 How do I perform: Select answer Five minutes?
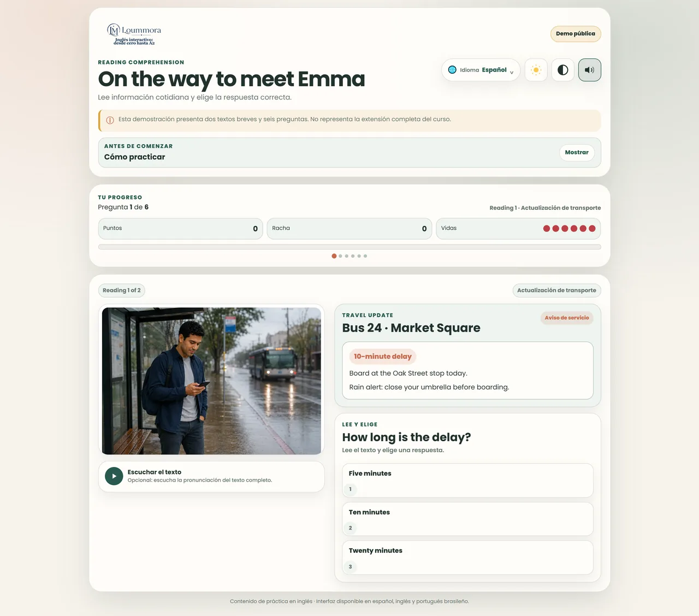coord(467,481)
